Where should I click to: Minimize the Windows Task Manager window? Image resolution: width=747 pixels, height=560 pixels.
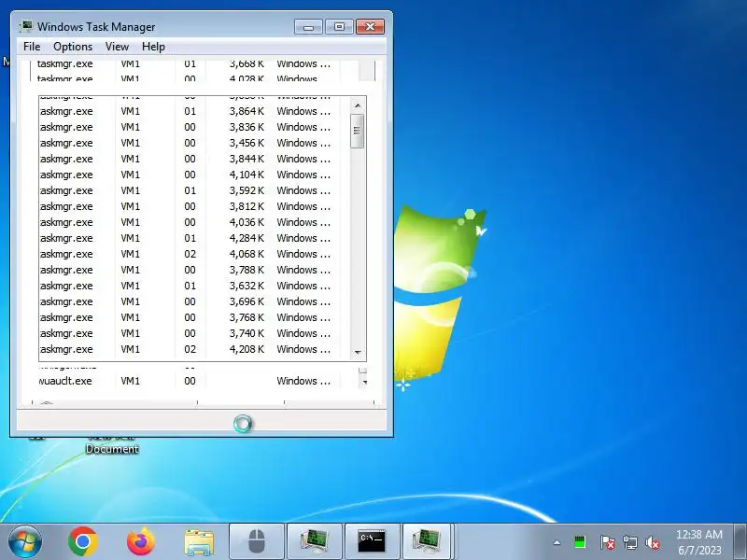tap(308, 27)
